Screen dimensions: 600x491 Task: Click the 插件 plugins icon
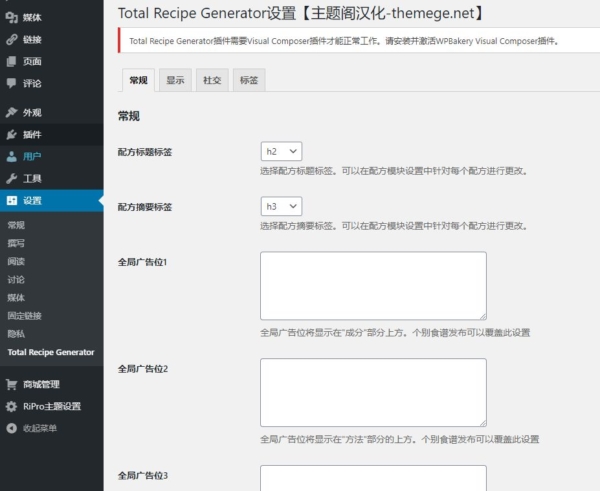11,134
